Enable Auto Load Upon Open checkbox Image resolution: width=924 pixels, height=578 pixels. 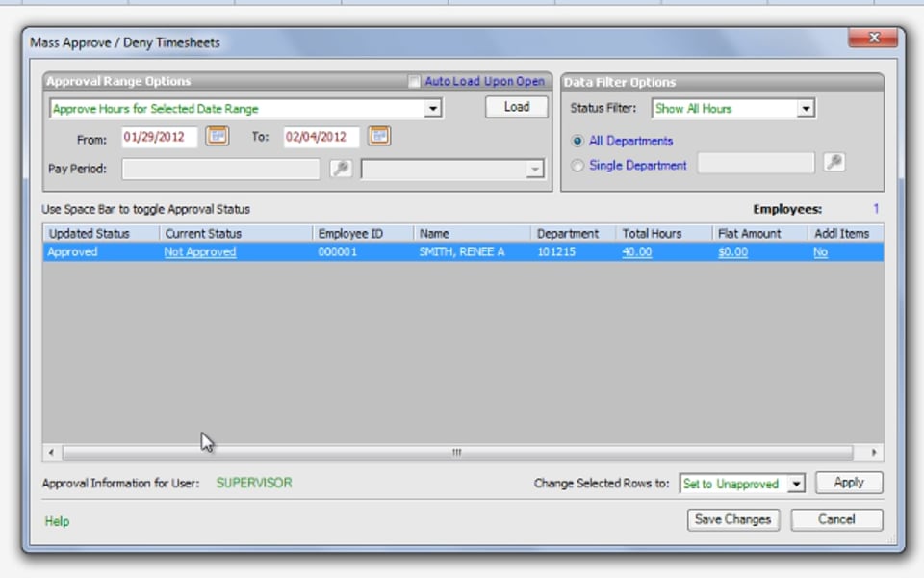tap(414, 81)
